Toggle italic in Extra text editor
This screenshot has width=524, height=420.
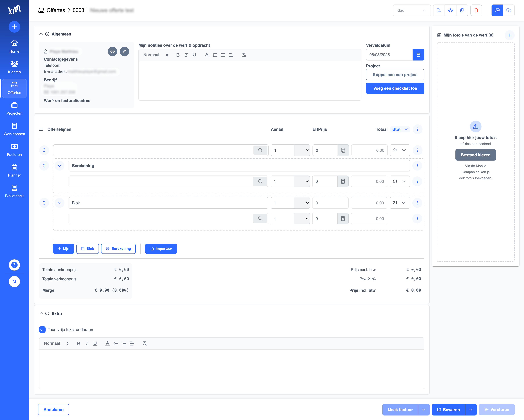click(87, 344)
